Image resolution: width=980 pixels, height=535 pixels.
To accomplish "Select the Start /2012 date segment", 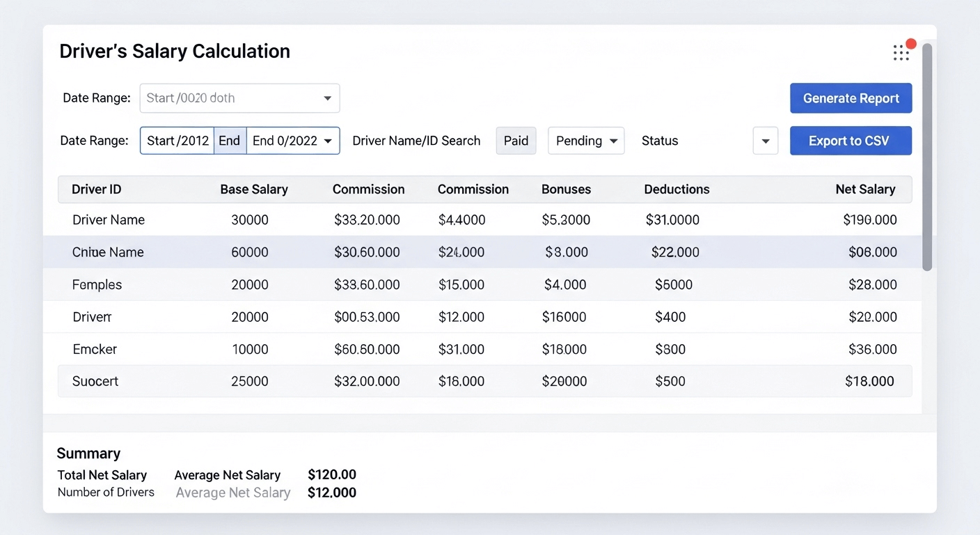I will pyautogui.click(x=177, y=141).
